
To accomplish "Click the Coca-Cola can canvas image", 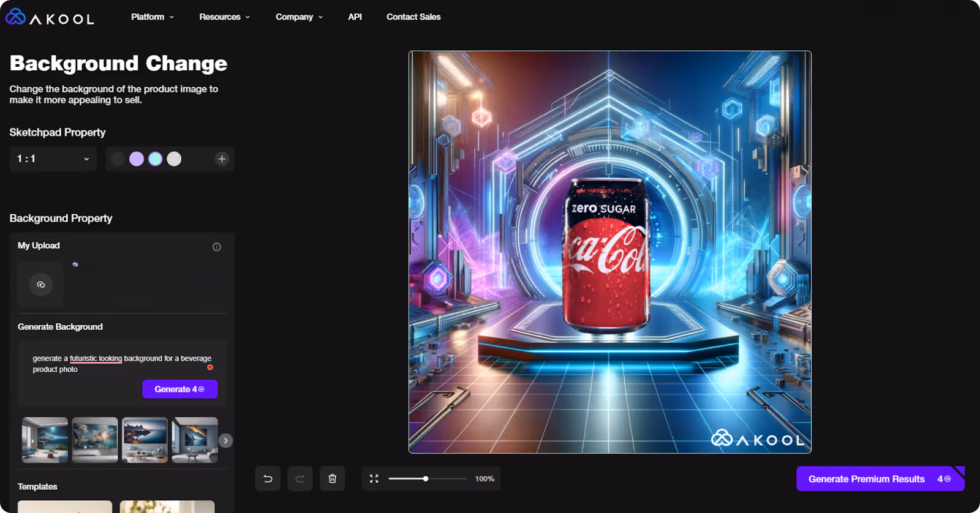I will tap(610, 252).
